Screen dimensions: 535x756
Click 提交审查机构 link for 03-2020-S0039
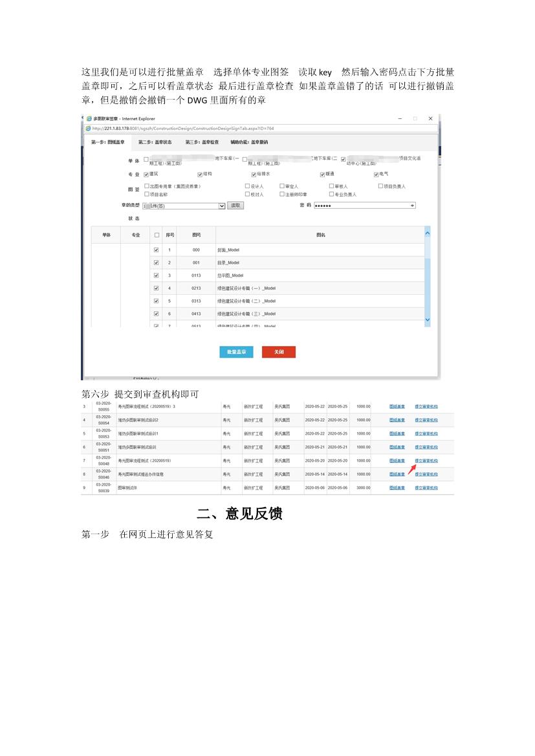tap(426, 488)
